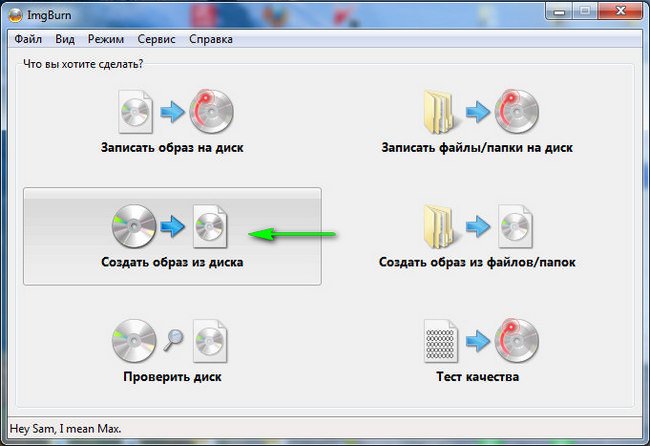The width and height of the screenshot is (650, 446).
Task: Click burning disc icon above 'Тест качества'
Action: coord(517,341)
